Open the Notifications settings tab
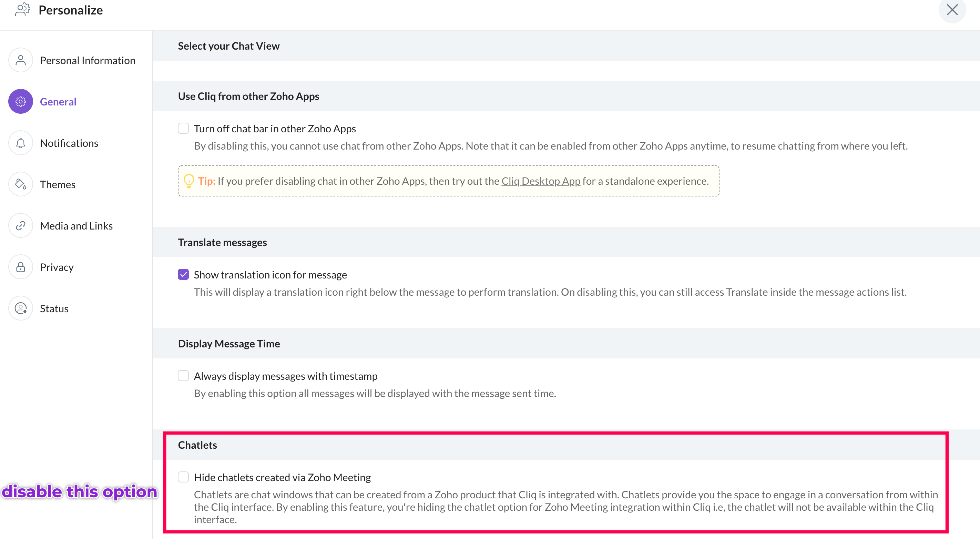 [69, 143]
